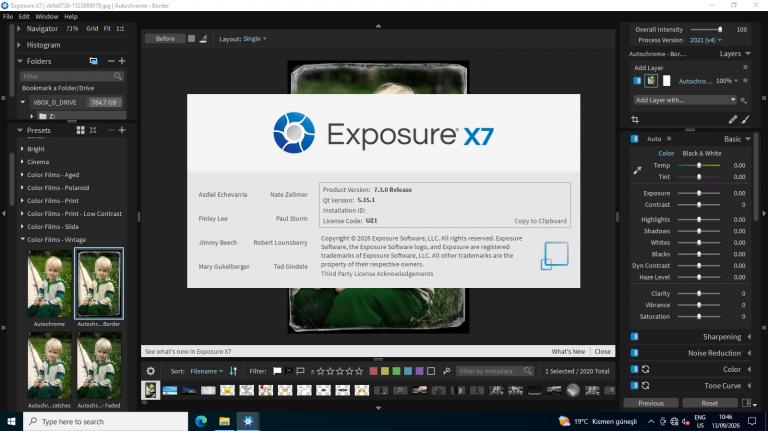
Task: Click the Before button
Action: point(165,39)
